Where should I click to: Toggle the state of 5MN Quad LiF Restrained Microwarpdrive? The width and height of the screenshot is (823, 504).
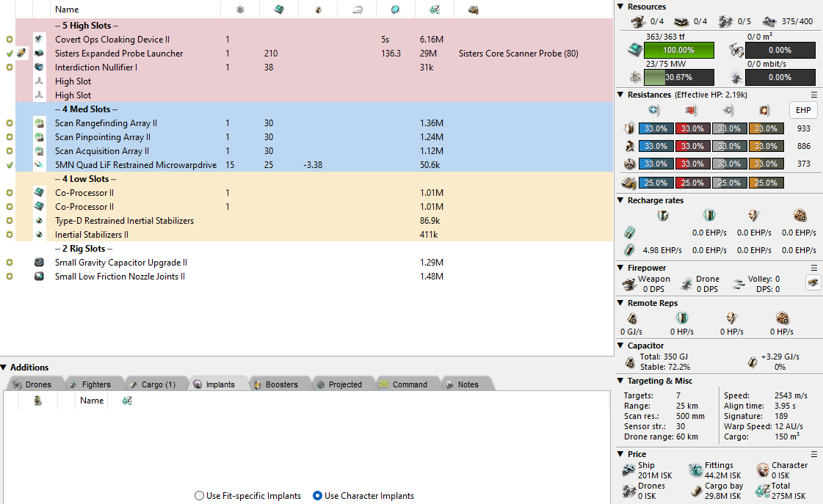(x=9, y=165)
